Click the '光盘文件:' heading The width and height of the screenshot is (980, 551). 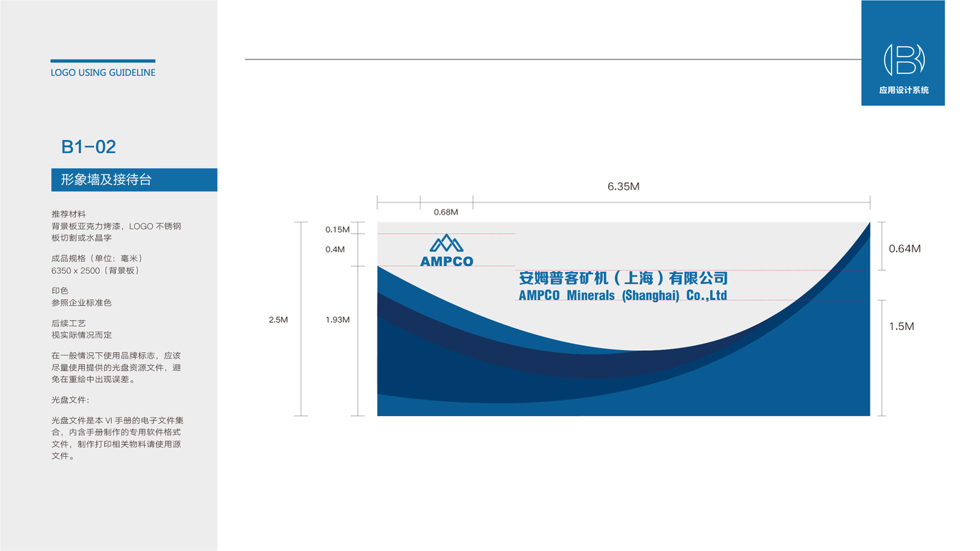pos(71,400)
